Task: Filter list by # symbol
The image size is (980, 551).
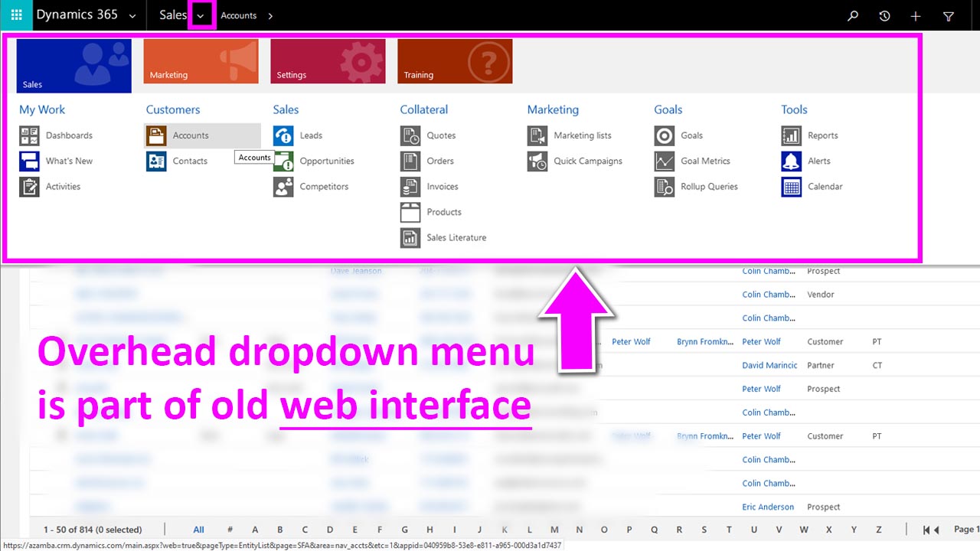Action: coord(230,530)
